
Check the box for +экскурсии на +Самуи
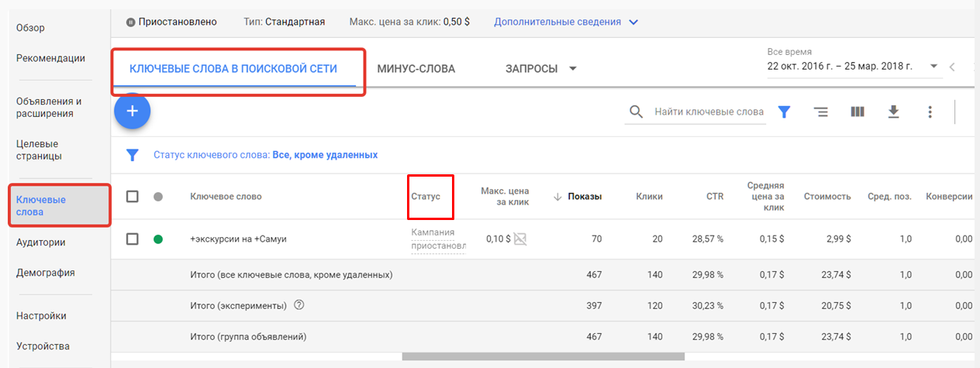(133, 239)
